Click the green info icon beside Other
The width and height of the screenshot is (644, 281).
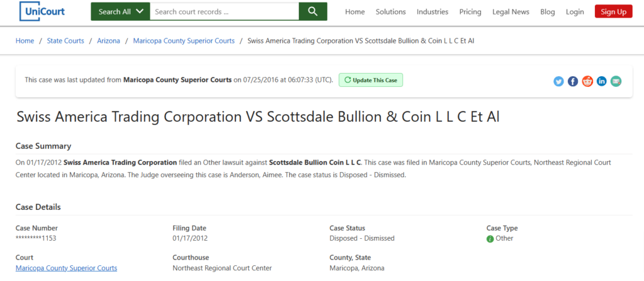[x=490, y=239]
